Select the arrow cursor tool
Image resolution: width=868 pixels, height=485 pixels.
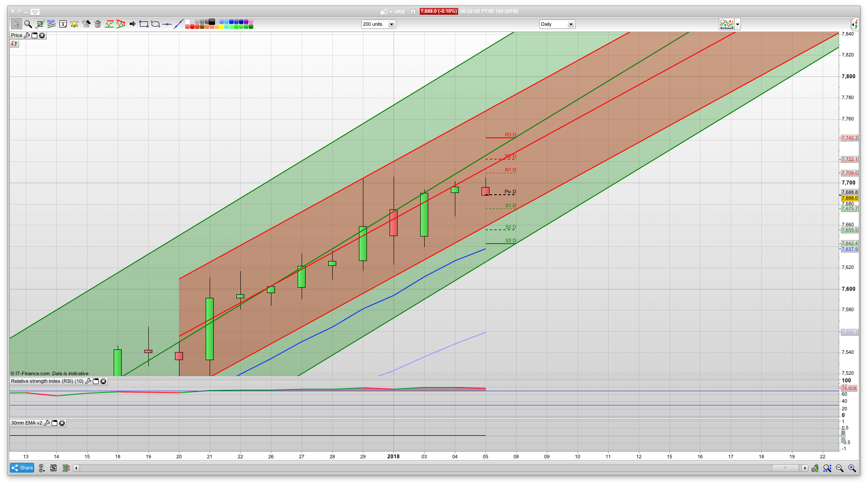click(16, 24)
